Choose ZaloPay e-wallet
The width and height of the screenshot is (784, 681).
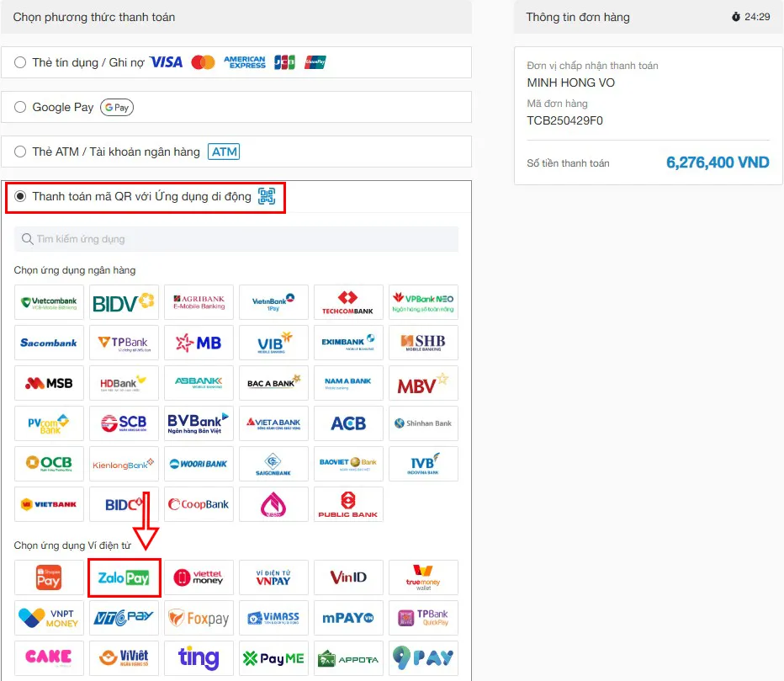click(124, 577)
